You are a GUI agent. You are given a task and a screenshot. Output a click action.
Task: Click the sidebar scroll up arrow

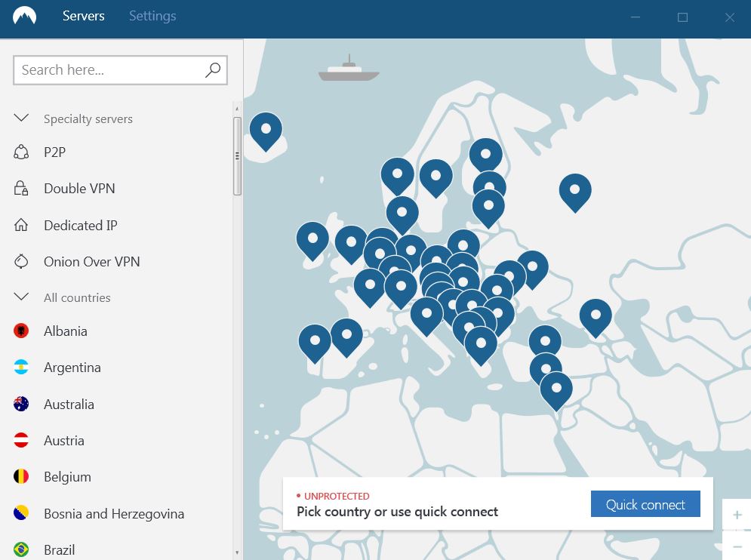click(237, 109)
